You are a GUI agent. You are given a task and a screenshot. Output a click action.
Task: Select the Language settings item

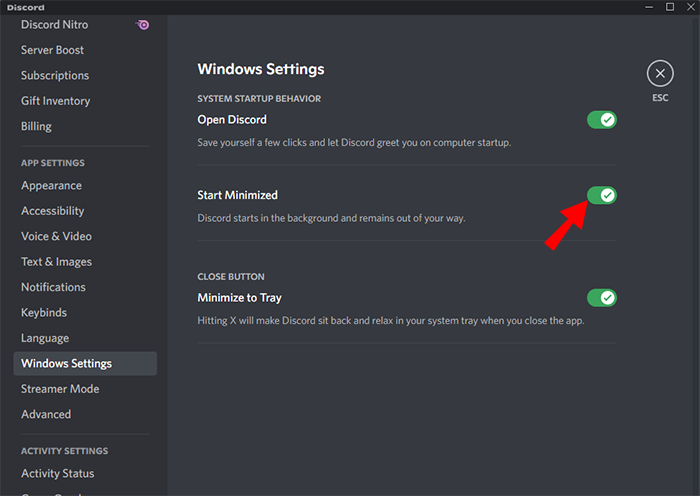click(x=45, y=338)
